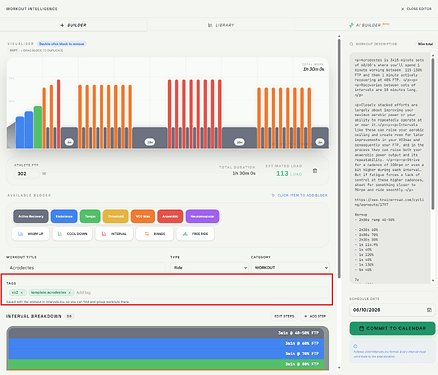Select the first blue bar in visualizer

click(x=20, y=132)
